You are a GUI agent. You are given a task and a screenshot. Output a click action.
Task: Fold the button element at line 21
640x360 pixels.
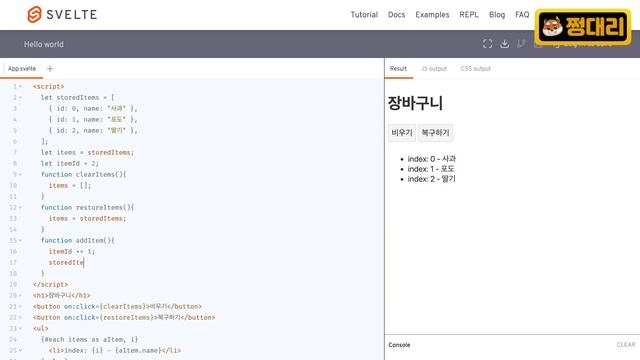pyautogui.click(x=20, y=306)
